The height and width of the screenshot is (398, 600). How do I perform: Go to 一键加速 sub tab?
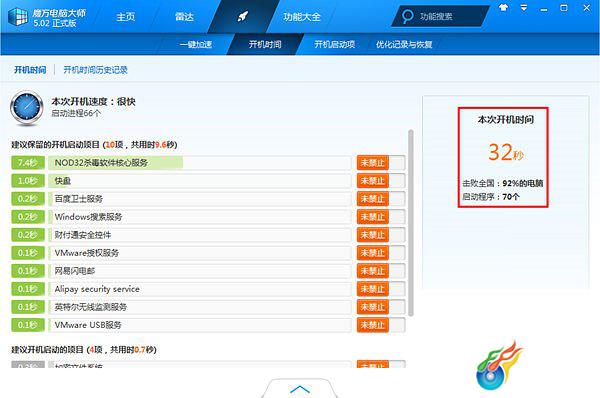click(196, 44)
